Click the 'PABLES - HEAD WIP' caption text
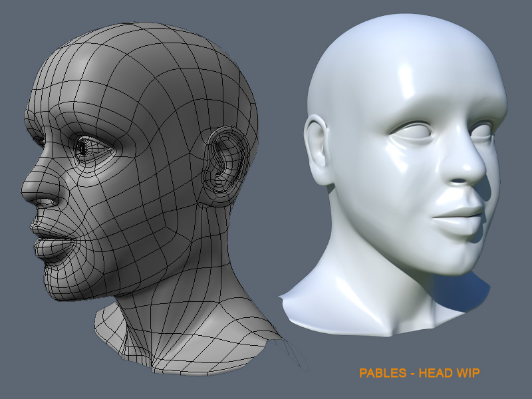This screenshot has height=399, width=532. (x=420, y=373)
